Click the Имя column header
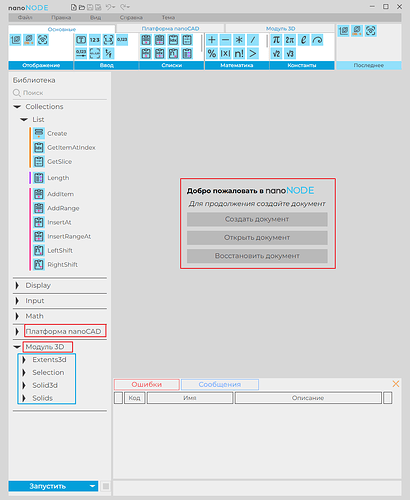 190,398
